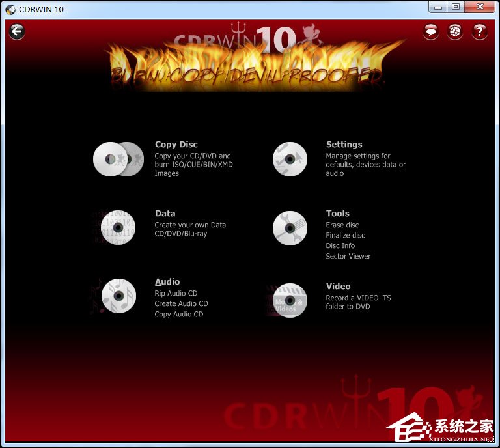The image size is (500, 448).
Task: Click the Tools disc with wrench icon
Action: (290, 227)
